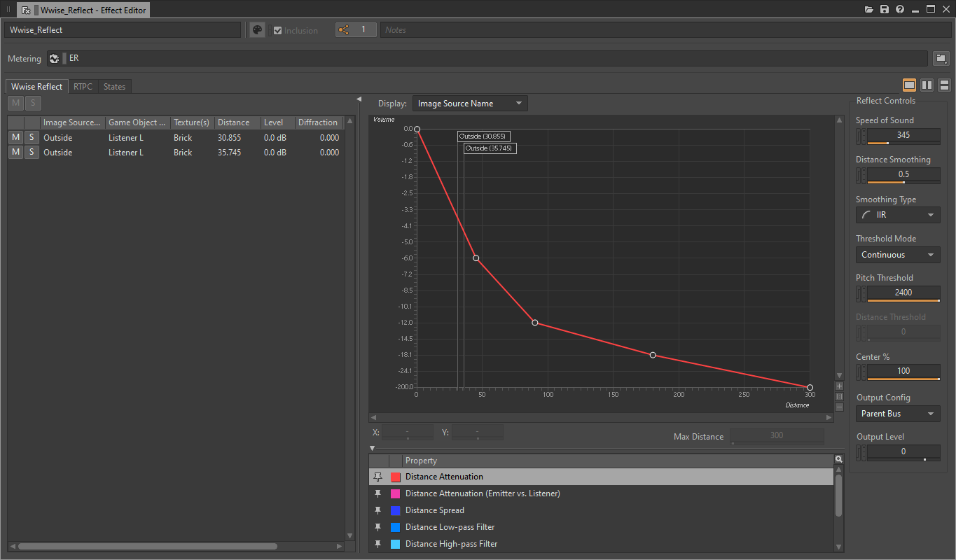Open the Threshold Mode Continuous dropdown

(x=898, y=255)
